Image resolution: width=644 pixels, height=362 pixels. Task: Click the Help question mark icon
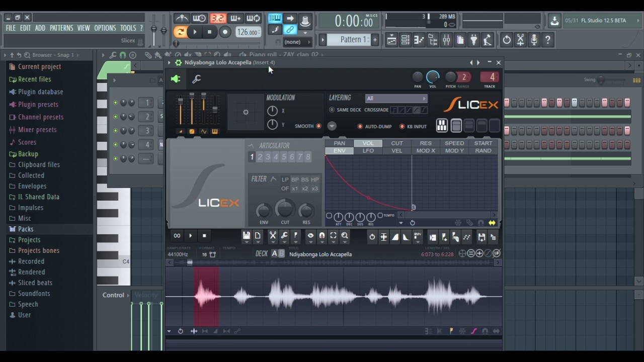pyautogui.click(x=547, y=40)
